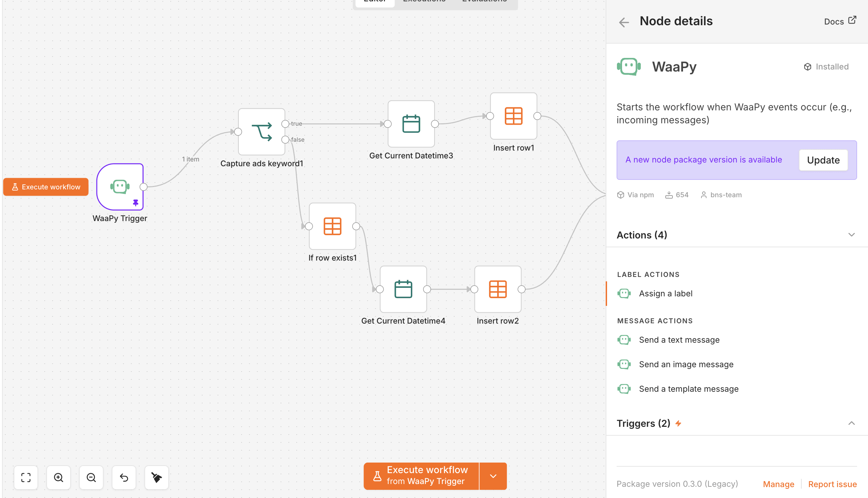The width and height of the screenshot is (868, 498).
Task: Click Execute workflow from WaaPy Trigger button
Action: click(x=421, y=476)
